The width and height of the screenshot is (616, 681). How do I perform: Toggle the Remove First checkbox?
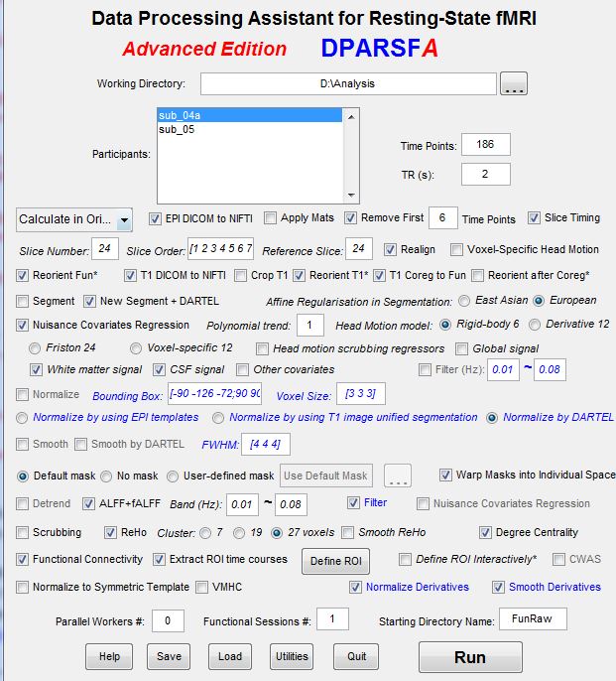tap(350, 218)
